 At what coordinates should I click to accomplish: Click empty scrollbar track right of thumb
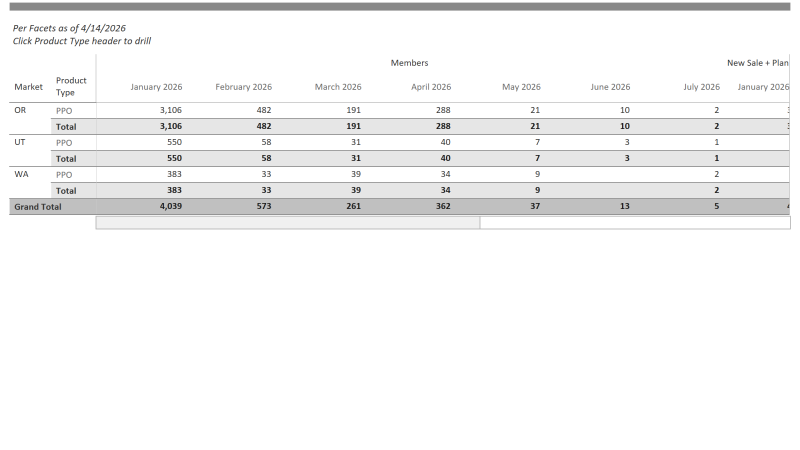tap(634, 223)
